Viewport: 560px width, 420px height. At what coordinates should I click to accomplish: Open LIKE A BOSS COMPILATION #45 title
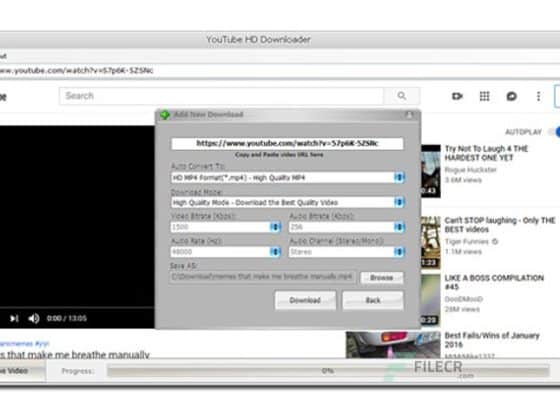pyautogui.click(x=494, y=282)
